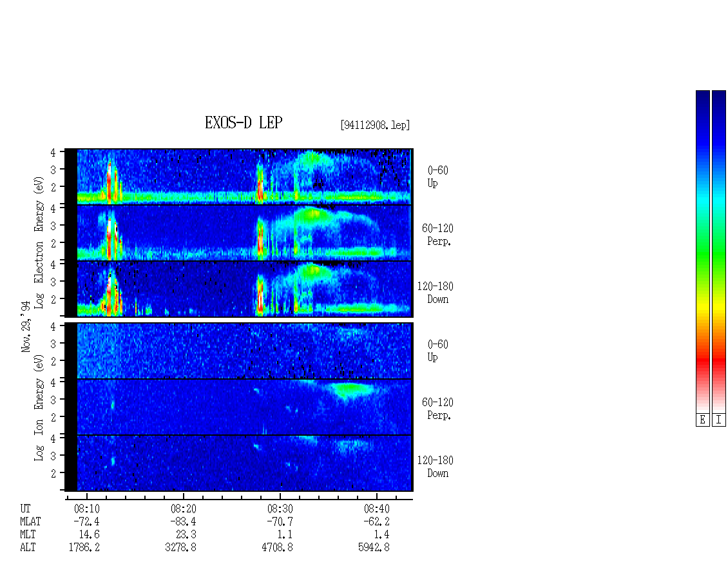Click the MLT row label
The width and height of the screenshot is (728, 564).
28,534
